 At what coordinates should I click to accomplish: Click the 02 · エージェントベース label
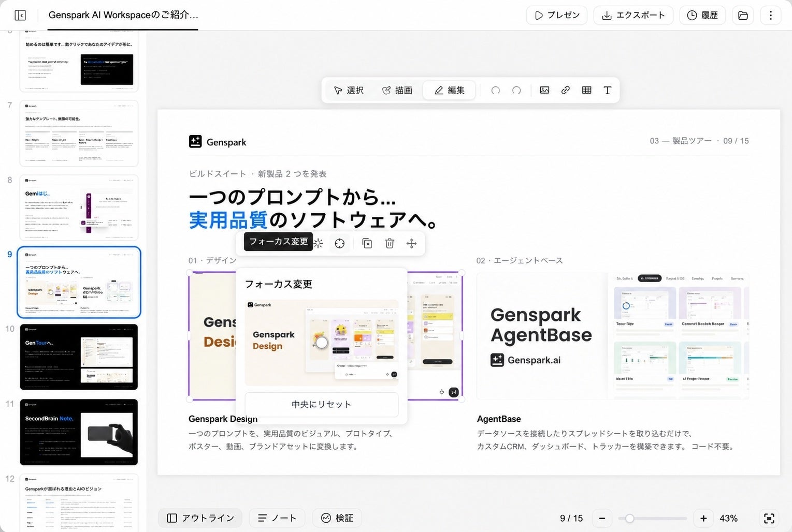click(x=520, y=260)
